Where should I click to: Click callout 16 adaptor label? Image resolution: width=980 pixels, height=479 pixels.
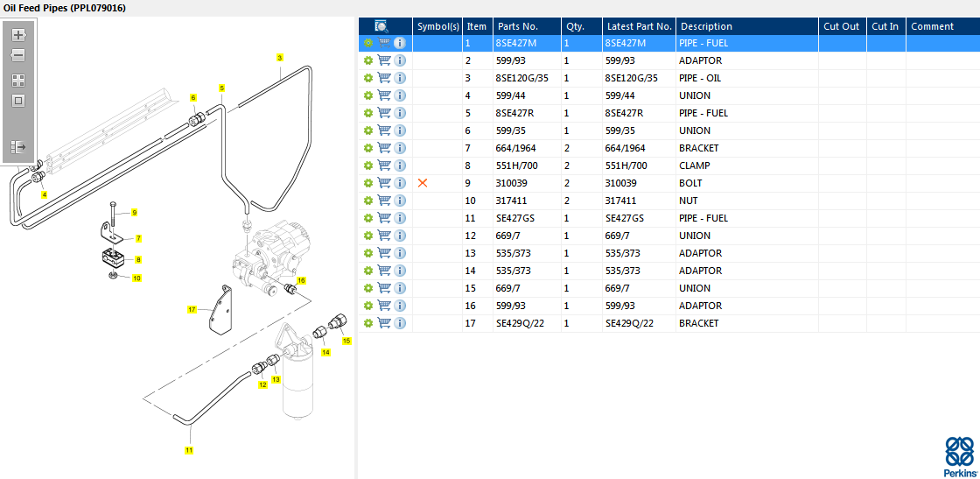point(301,280)
